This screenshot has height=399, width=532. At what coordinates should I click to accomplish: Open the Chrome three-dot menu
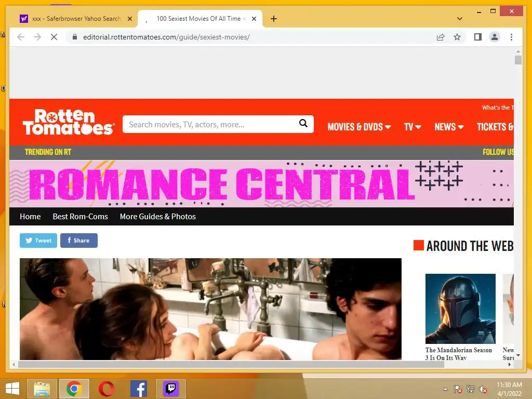click(511, 37)
